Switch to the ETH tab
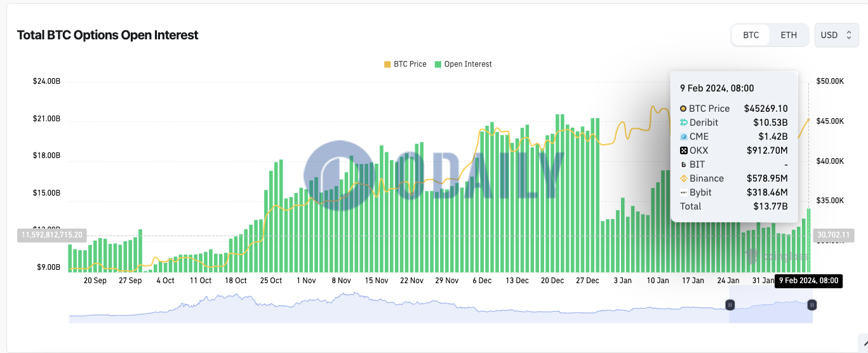 pos(789,35)
